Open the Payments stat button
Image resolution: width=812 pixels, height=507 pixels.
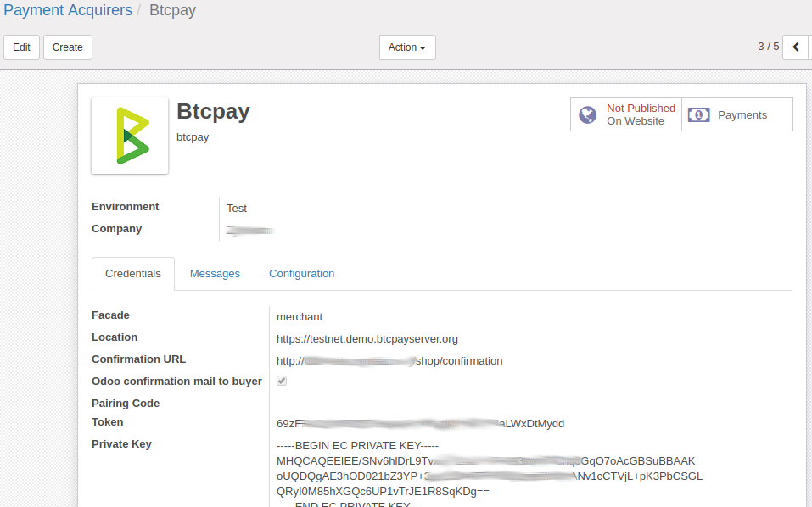(737, 114)
